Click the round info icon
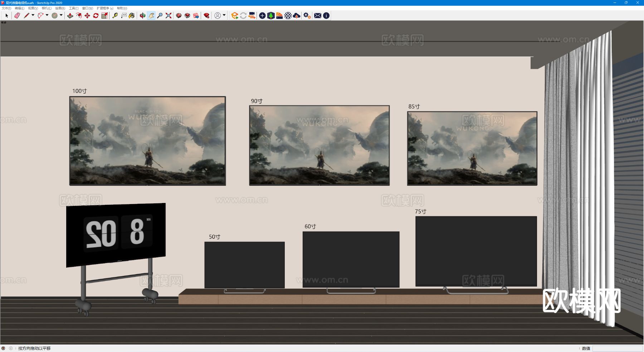 pos(326,15)
